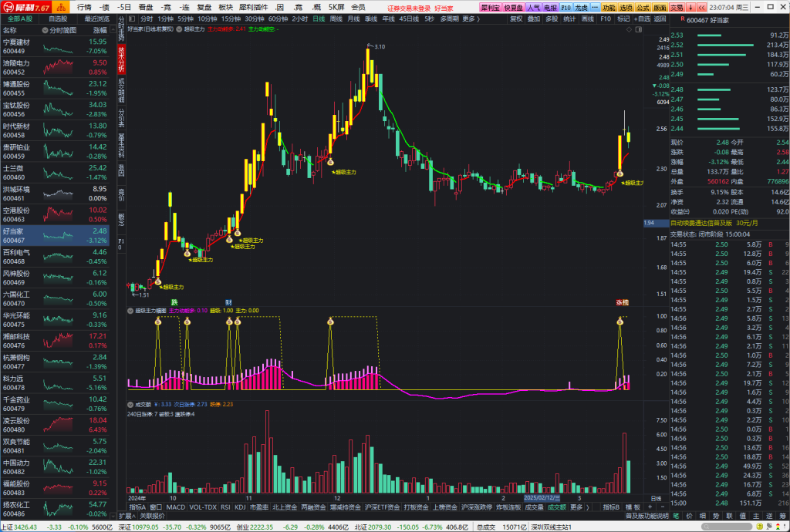This screenshot has width=790, height=532.
Task: Click the red down-arrow button in top toolbar
Action: 690,8
